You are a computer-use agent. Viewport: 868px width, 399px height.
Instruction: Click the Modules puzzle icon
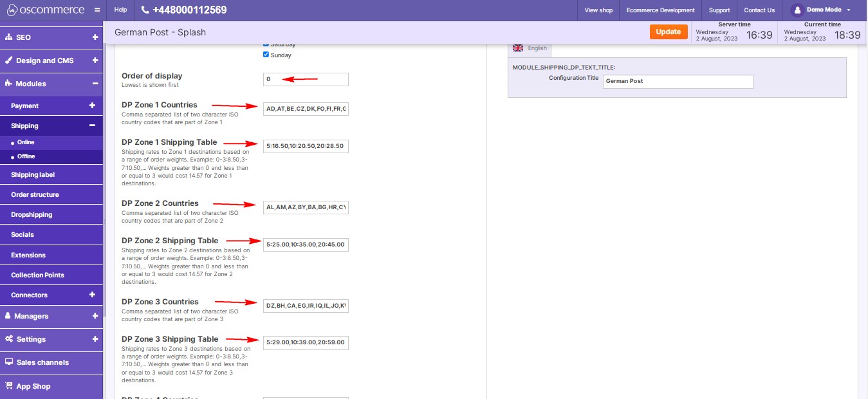pos(9,84)
